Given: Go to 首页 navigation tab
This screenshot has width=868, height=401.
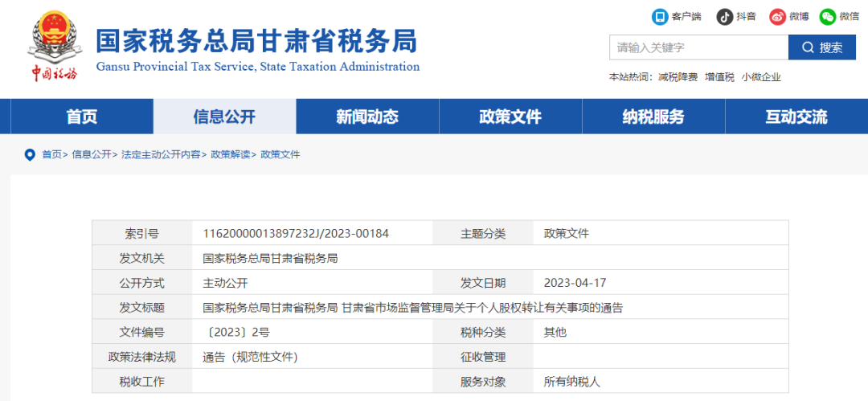Looking at the screenshot, I should [82, 117].
